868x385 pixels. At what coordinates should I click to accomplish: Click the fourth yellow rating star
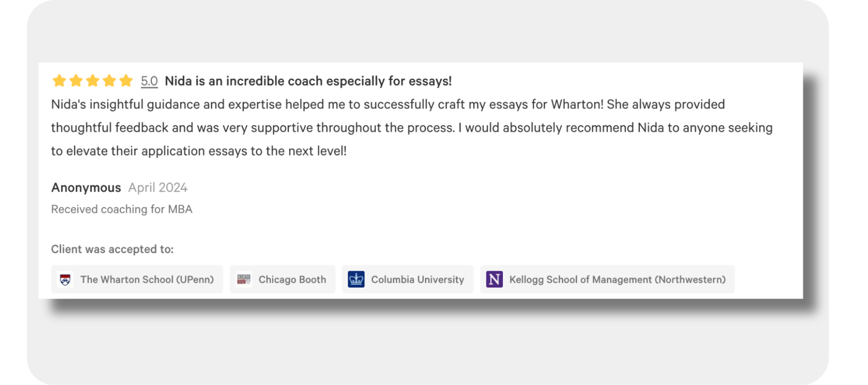[x=109, y=81]
